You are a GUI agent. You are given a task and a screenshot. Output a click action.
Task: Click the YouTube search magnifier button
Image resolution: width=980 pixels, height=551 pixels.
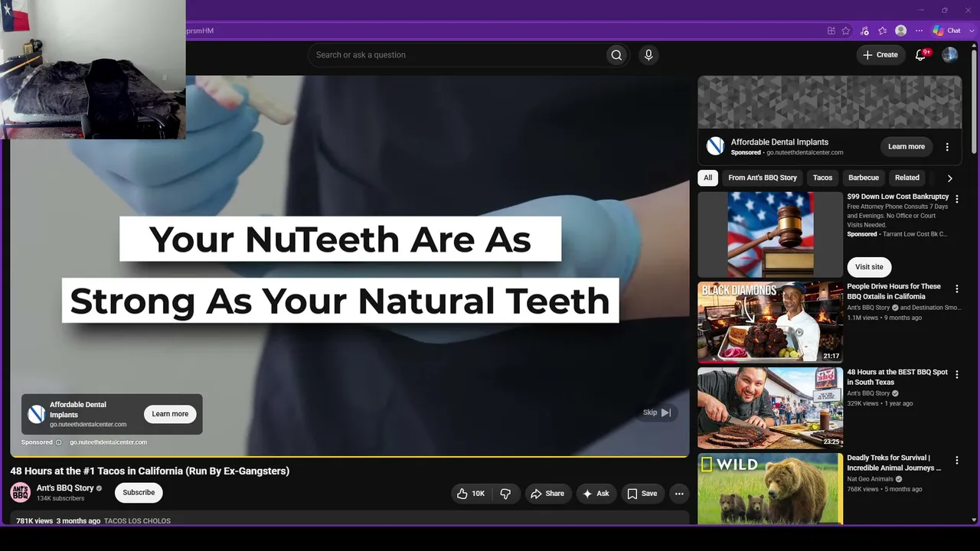616,55
